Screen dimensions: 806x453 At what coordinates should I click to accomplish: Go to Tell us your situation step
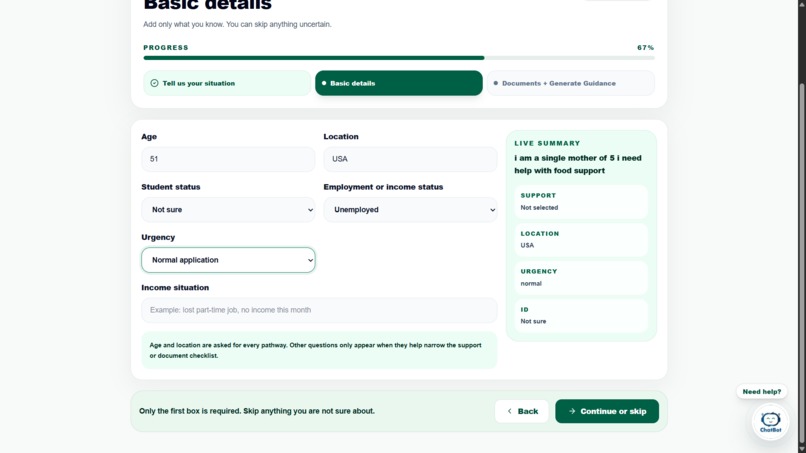pos(227,83)
